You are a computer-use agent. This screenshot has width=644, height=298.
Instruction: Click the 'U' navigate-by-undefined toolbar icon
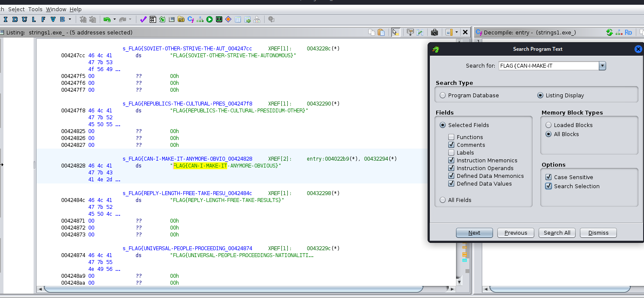[25, 19]
